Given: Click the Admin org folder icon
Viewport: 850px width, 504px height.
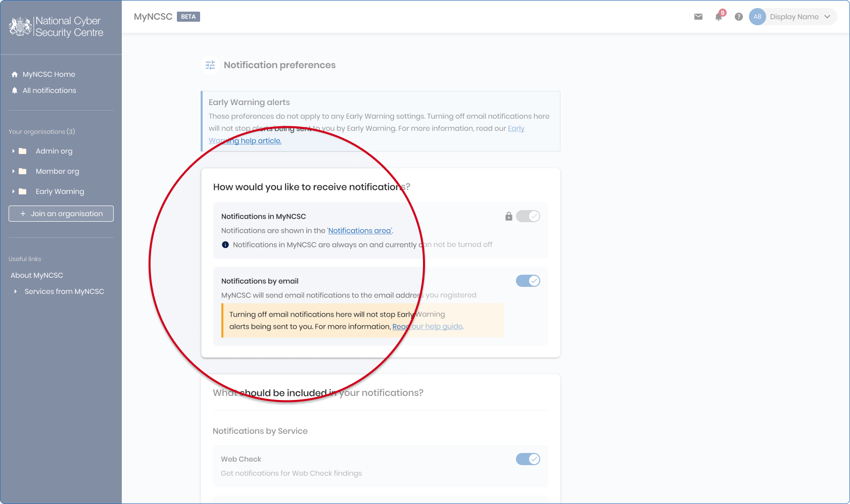Looking at the screenshot, I should coord(23,151).
